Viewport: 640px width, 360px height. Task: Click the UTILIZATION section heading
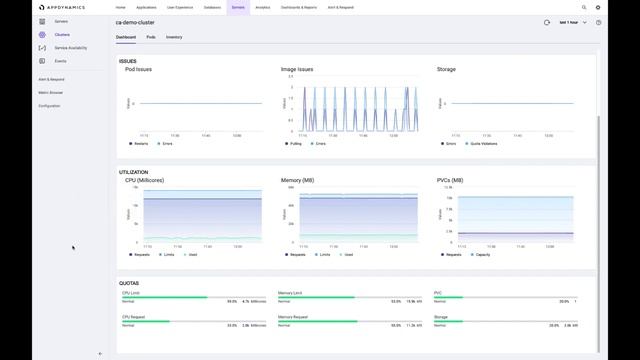133,172
